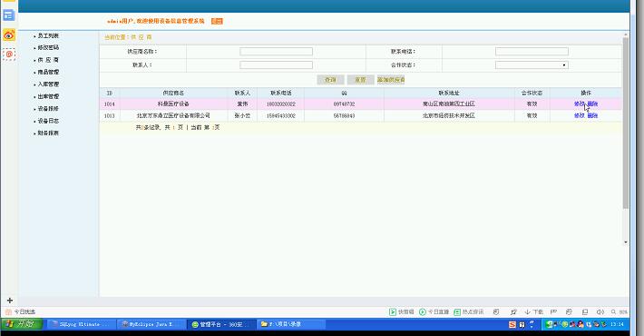Click supplier name 科曼医疗设备 cell
Image resolution: width=644 pixels, height=336 pixels.
173,104
